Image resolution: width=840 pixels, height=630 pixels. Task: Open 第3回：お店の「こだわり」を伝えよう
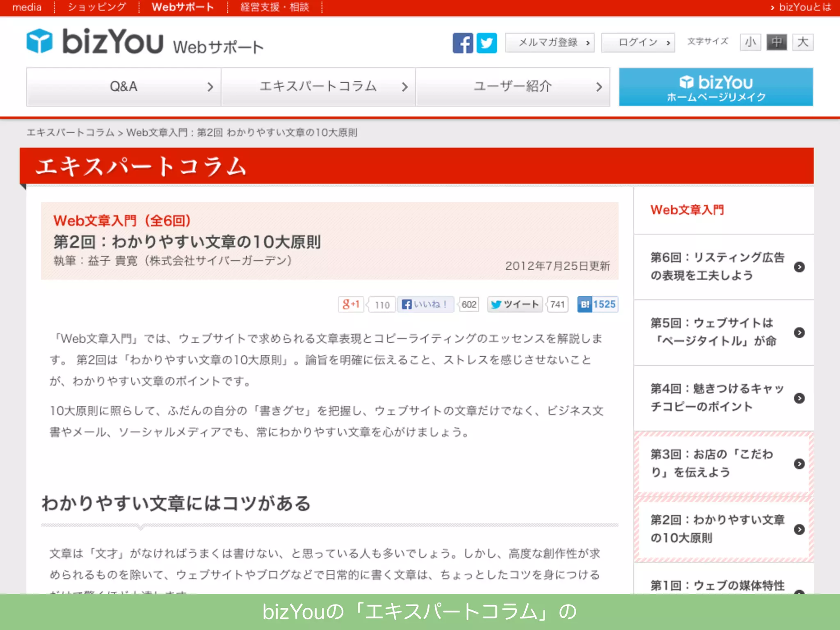point(724,464)
